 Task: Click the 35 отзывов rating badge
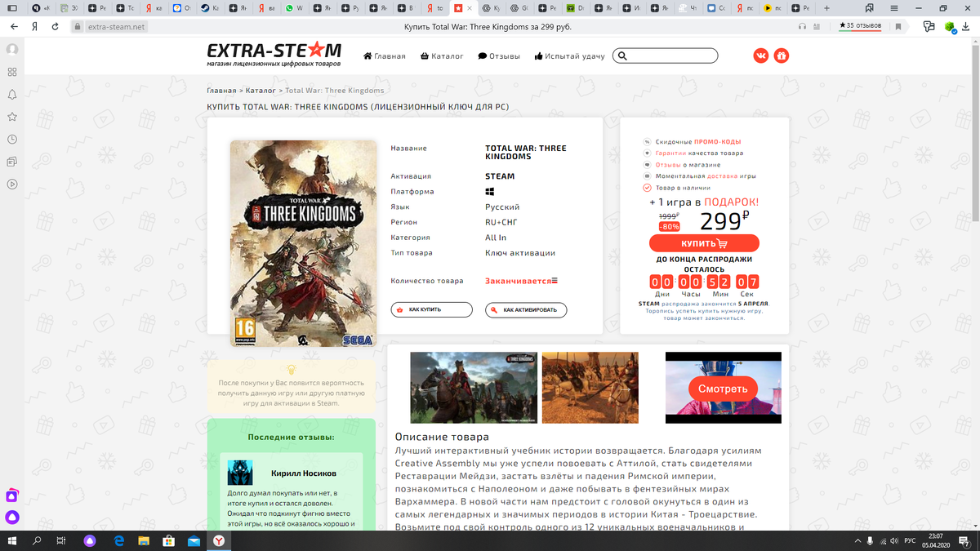pyautogui.click(x=860, y=26)
